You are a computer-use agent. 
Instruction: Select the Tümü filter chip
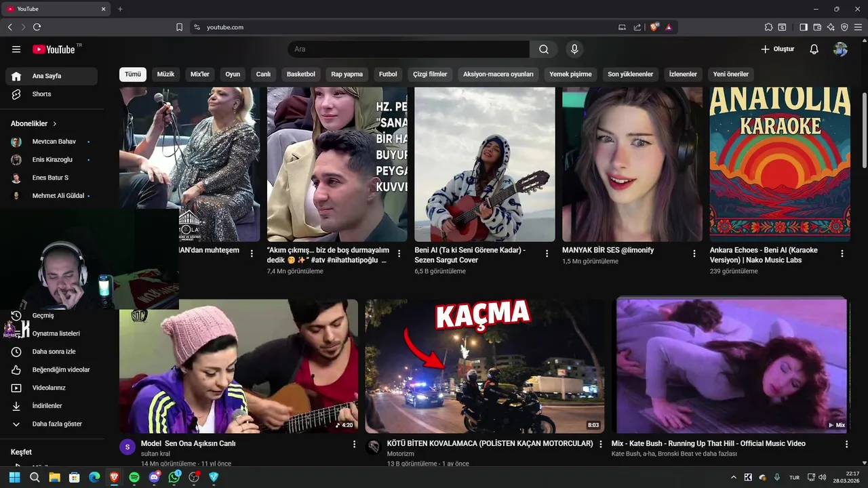pyautogui.click(x=133, y=74)
